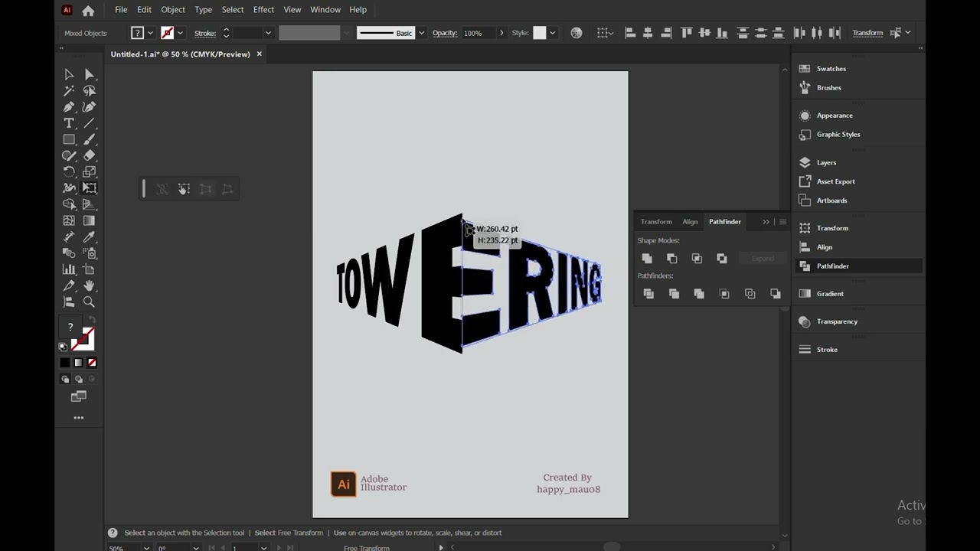Apply the Exclude shape mode

pos(721,259)
